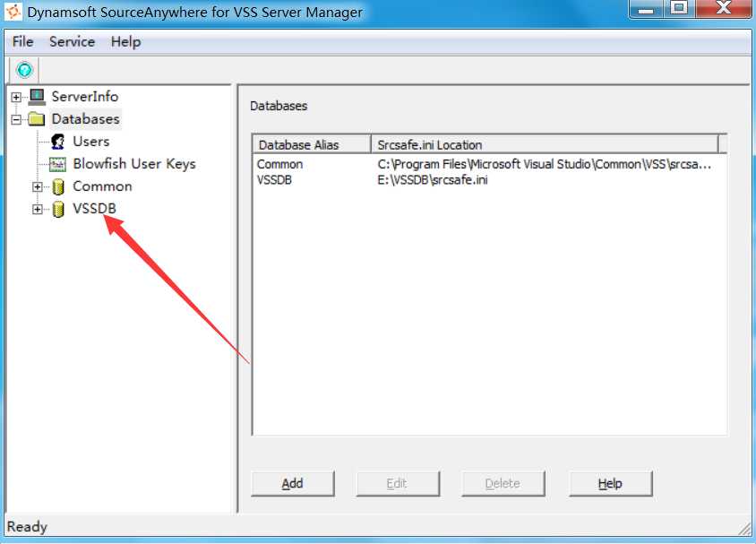The height and width of the screenshot is (544, 756).
Task: Click the VSSDB database cylinder icon
Action: [x=58, y=210]
